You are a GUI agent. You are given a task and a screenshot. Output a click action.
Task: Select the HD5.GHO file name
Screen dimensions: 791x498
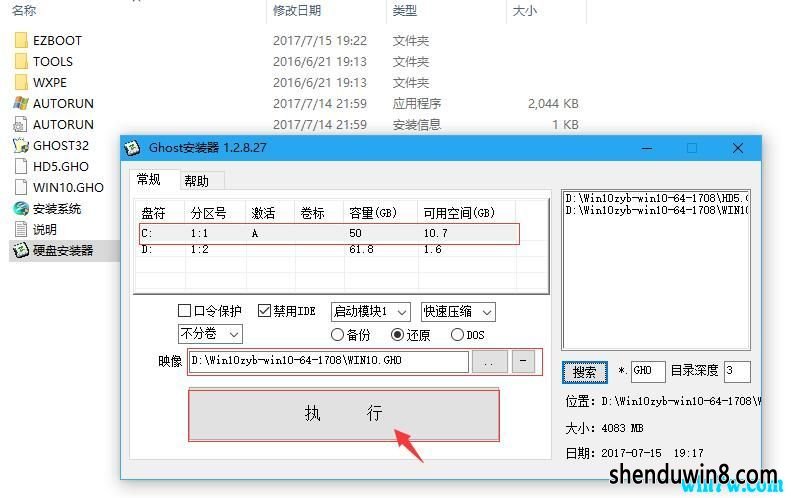point(61,167)
